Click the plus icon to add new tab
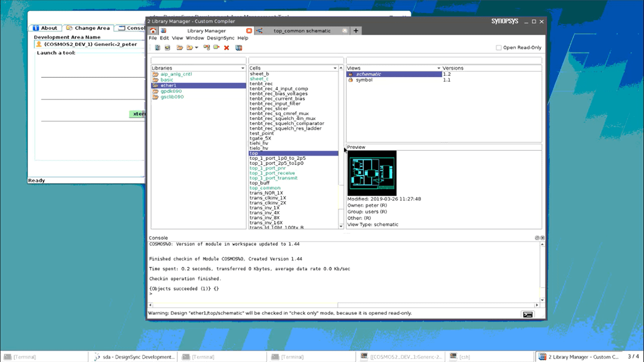Image resolution: width=644 pixels, height=362 pixels. tap(356, 31)
